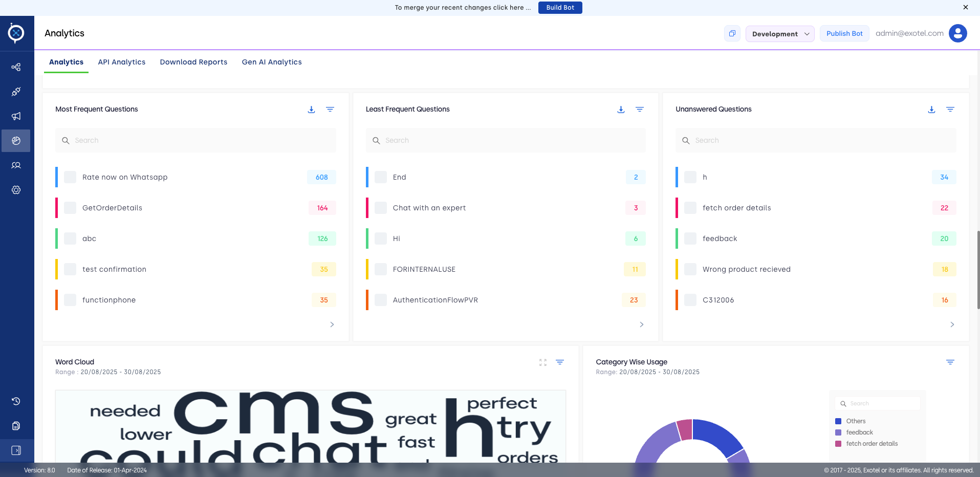Open filter for Least Frequent Questions

(x=640, y=110)
